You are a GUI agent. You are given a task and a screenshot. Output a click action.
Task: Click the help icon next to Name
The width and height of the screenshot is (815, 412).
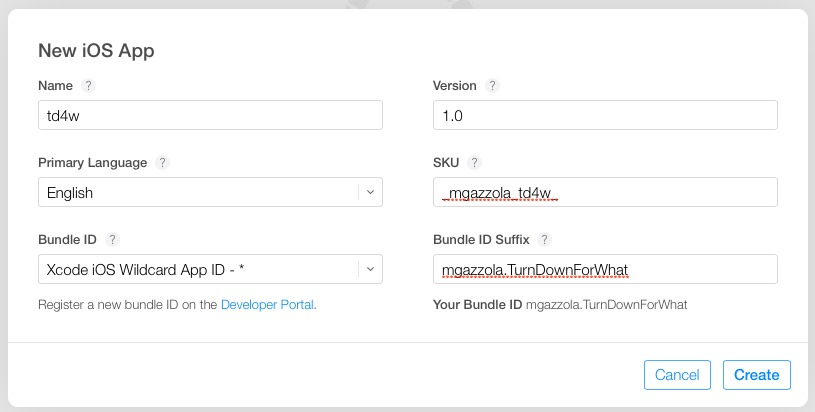click(88, 86)
